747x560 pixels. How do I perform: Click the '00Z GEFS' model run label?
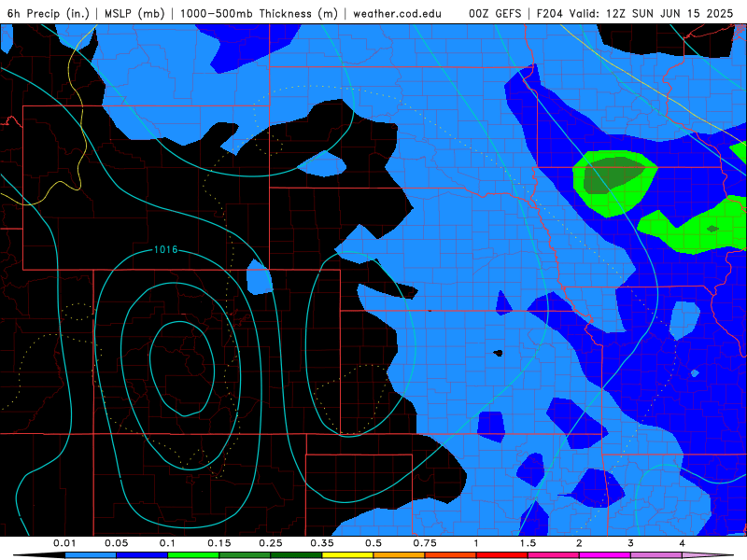pyautogui.click(x=495, y=13)
